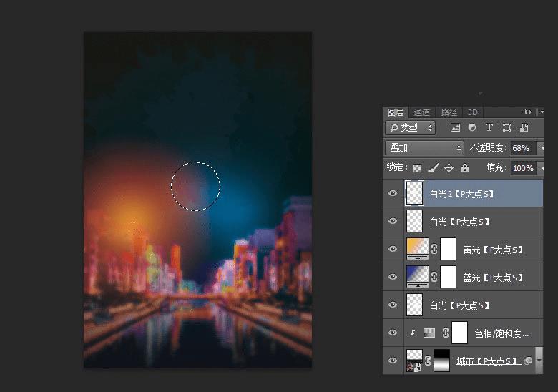Collapse panel using double-arrow icon

[x=528, y=112]
